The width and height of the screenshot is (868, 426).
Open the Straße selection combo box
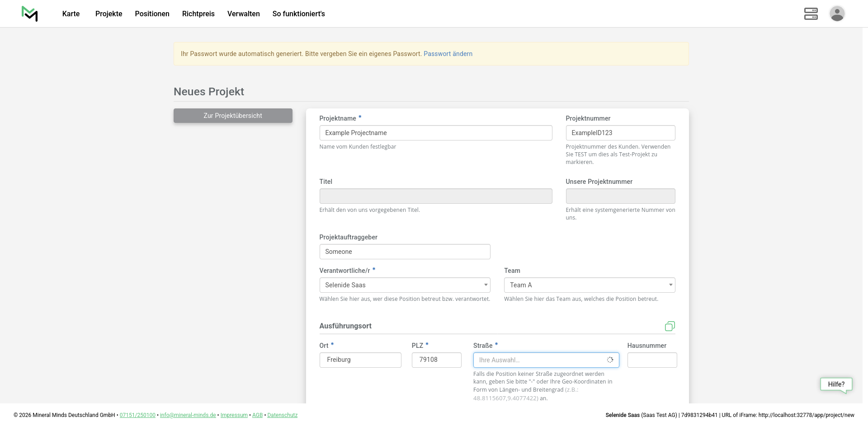click(546, 360)
